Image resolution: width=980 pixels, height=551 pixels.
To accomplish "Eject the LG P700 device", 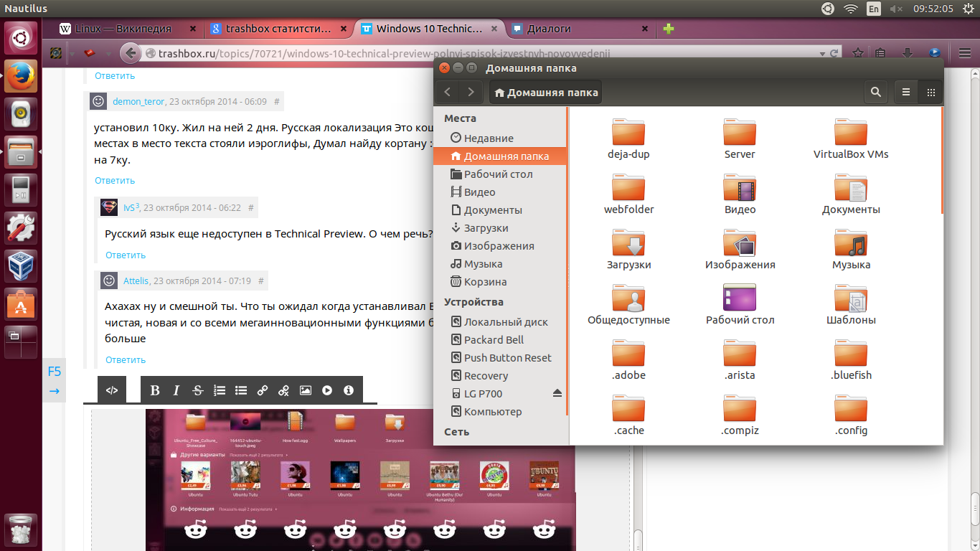I will click(557, 393).
